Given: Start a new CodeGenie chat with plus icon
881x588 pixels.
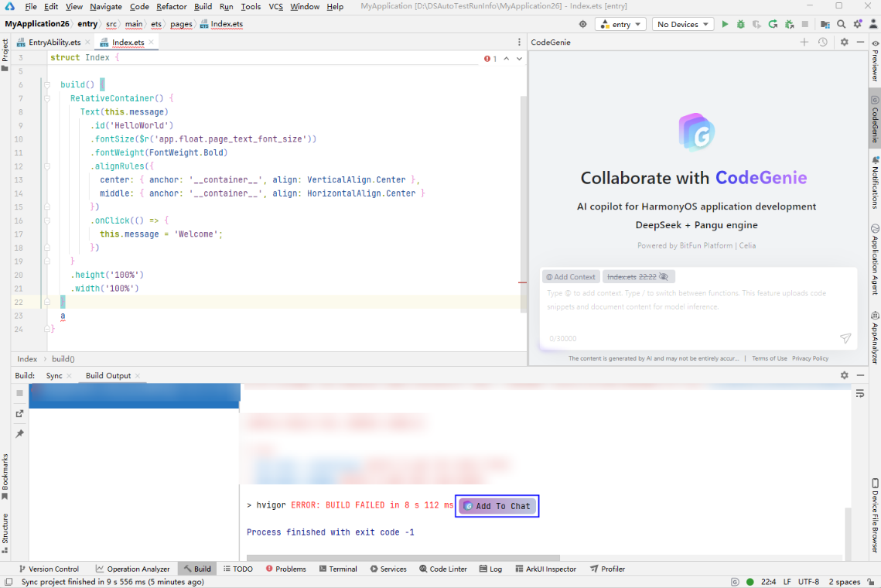Looking at the screenshot, I should click(804, 42).
